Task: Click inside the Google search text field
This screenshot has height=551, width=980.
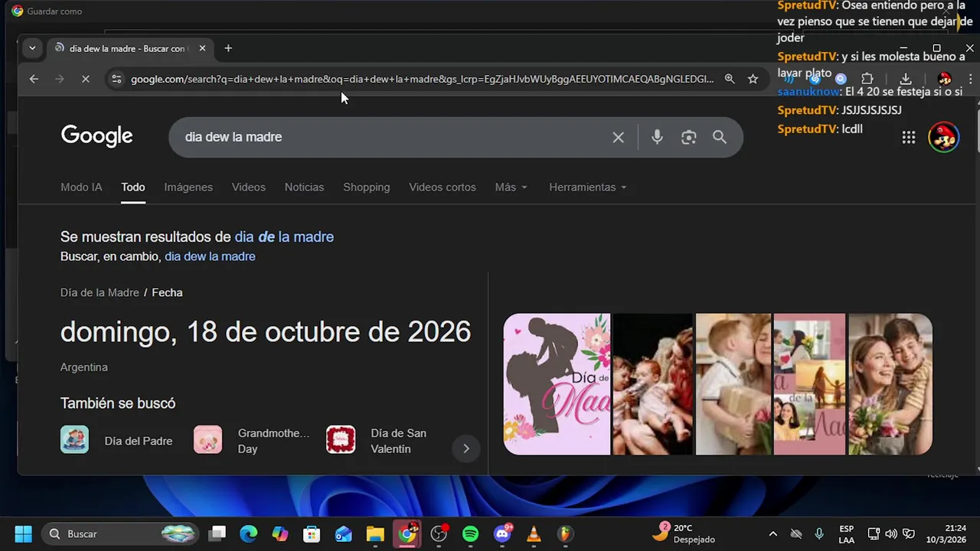Action: coord(390,137)
